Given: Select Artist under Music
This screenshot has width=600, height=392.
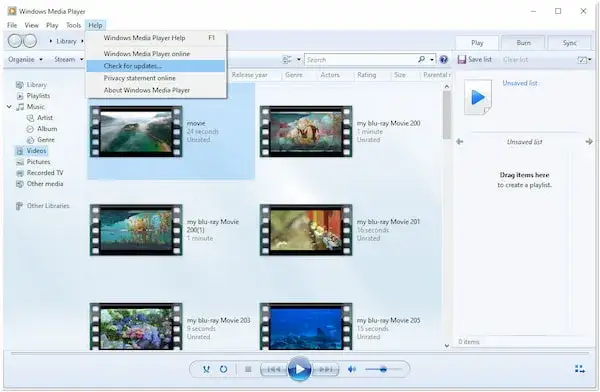Looking at the screenshot, I should pyautogui.click(x=40, y=118).
